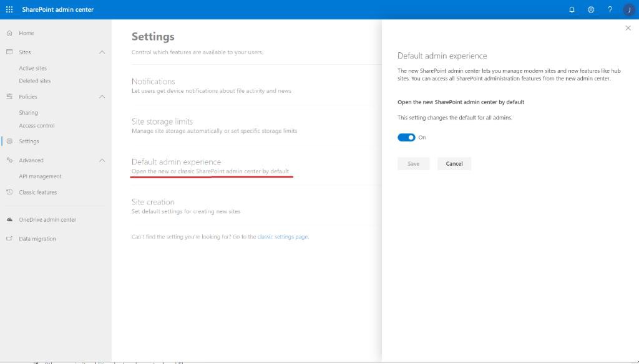Click 'Open the new SharePoint admin center by default'
The height and width of the screenshot is (364, 639).
(461, 102)
